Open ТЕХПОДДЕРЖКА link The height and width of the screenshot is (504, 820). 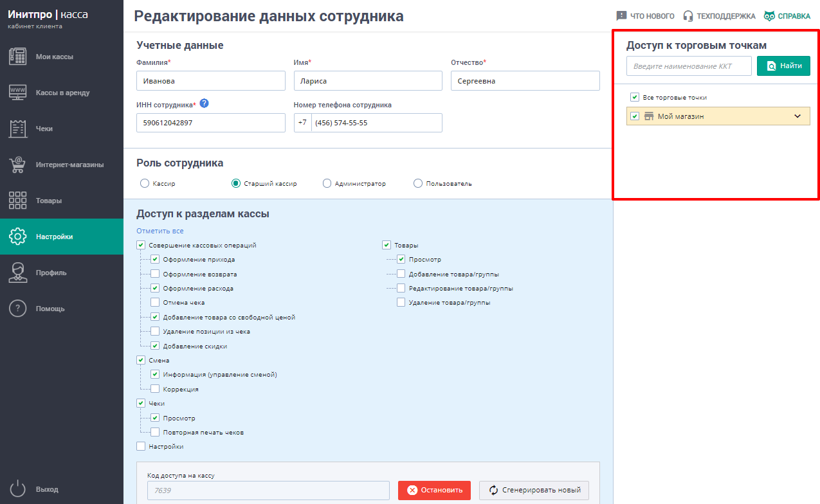(x=719, y=16)
